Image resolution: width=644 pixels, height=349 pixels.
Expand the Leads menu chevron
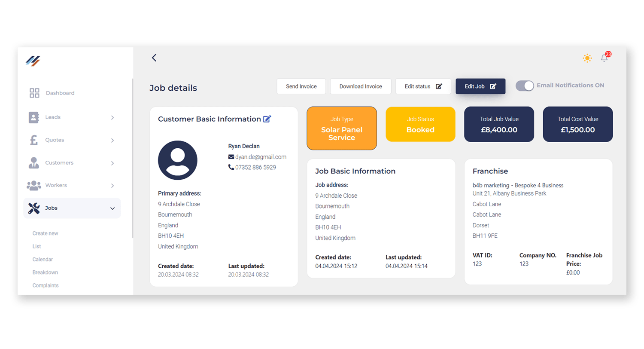click(112, 117)
